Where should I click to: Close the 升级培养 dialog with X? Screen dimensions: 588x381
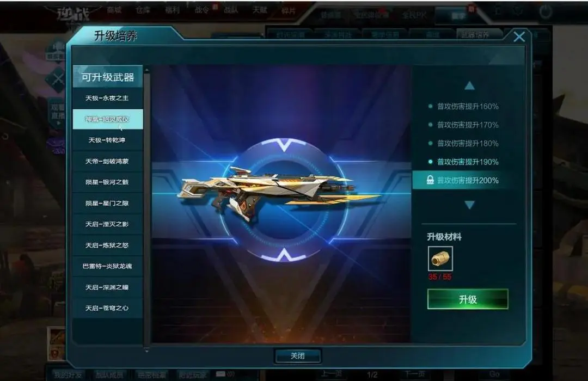click(x=519, y=37)
